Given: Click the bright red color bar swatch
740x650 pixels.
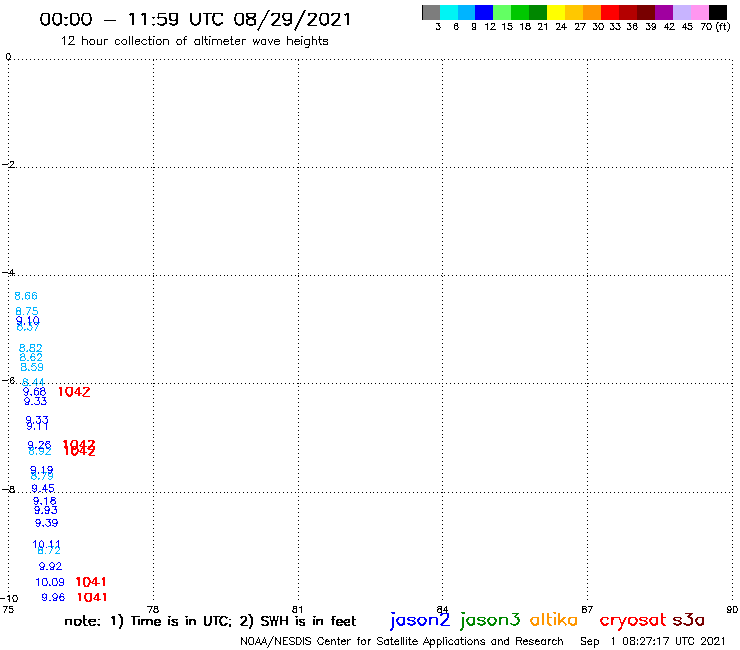Looking at the screenshot, I should point(610,12).
